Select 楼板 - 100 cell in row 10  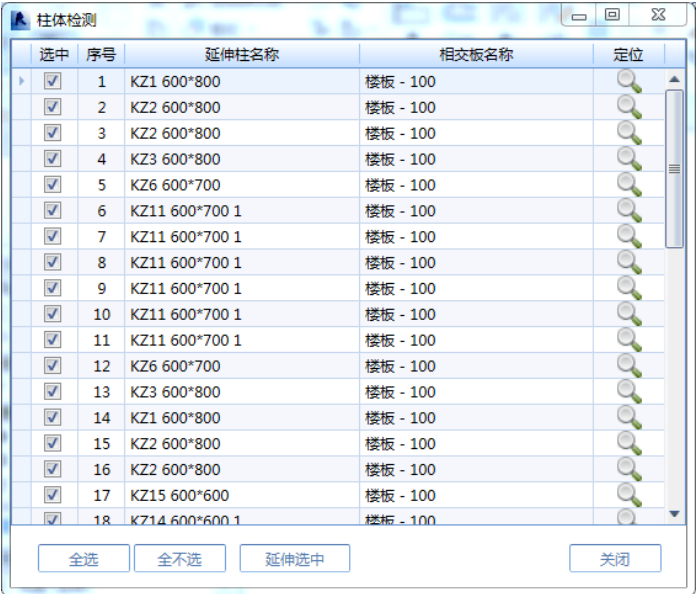[x=476, y=314]
